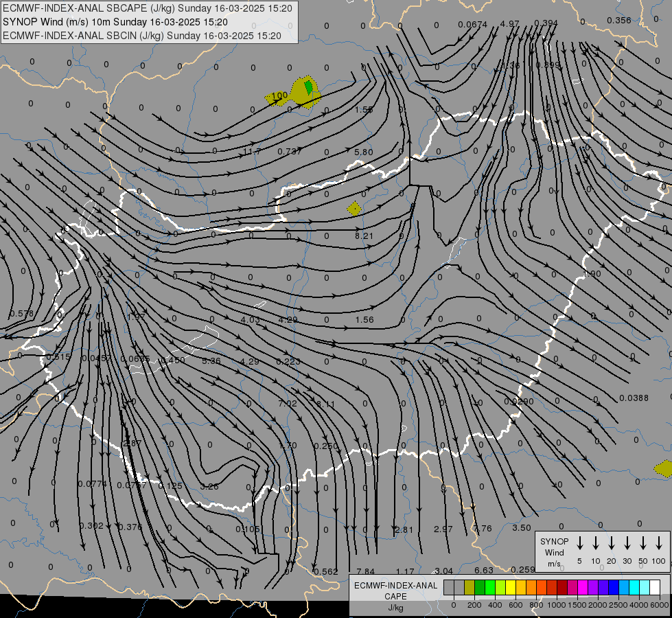
Task: Click the wind arrow above 5 in SYNOP legend
Action: tap(580, 543)
